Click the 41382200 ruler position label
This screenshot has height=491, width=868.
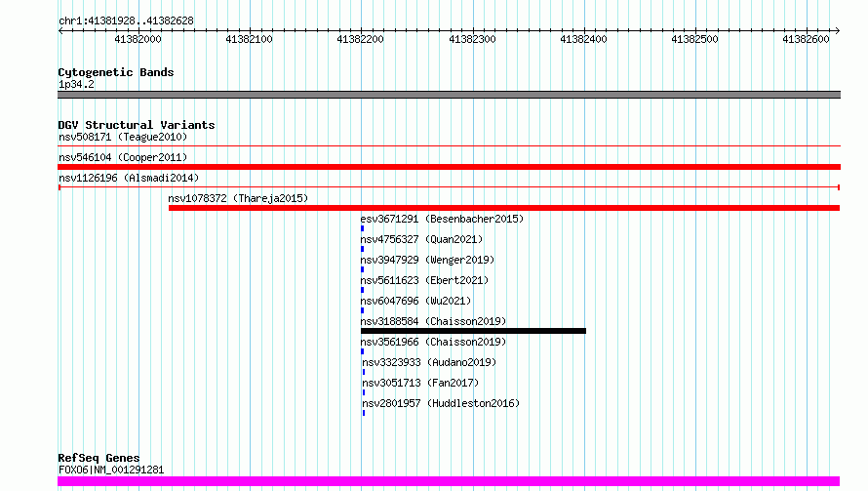(361, 39)
